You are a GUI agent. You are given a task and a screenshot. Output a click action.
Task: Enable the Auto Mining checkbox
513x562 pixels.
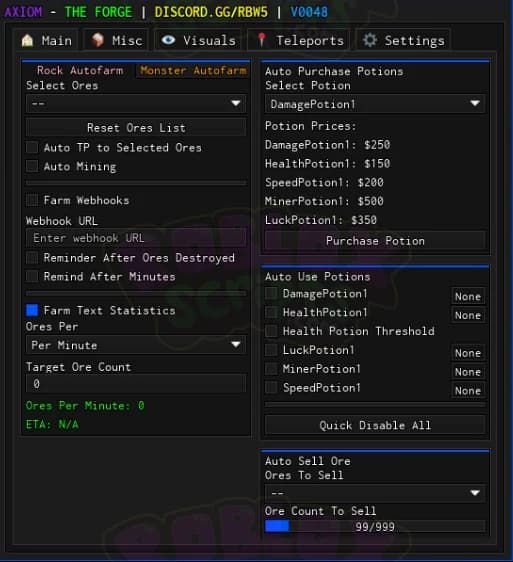pyautogui.click(x=32, y=166)
